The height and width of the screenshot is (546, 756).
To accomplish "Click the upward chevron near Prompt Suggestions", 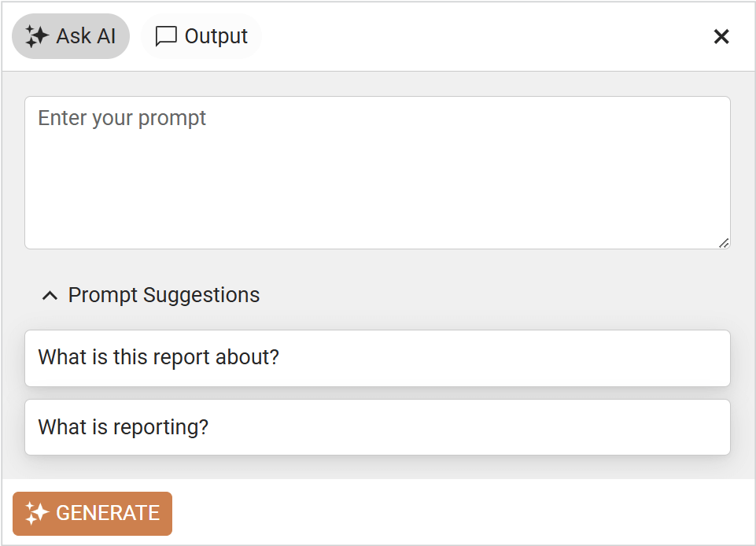I will click(x=50, y=295).
